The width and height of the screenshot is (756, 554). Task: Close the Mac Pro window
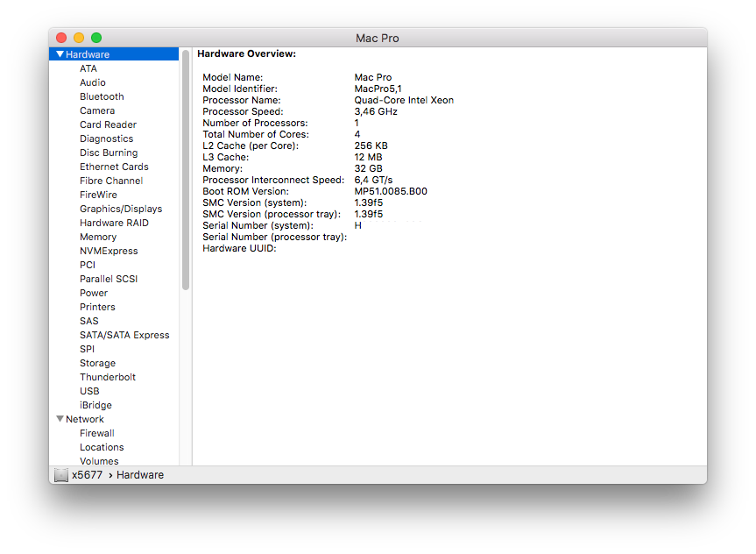(x=61, y=38)
